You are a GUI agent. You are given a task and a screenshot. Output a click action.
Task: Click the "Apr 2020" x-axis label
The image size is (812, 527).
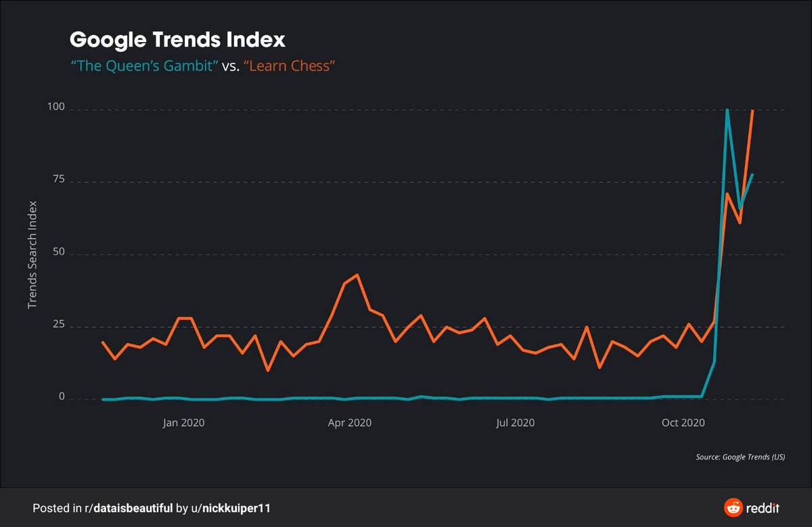[350, 423]
